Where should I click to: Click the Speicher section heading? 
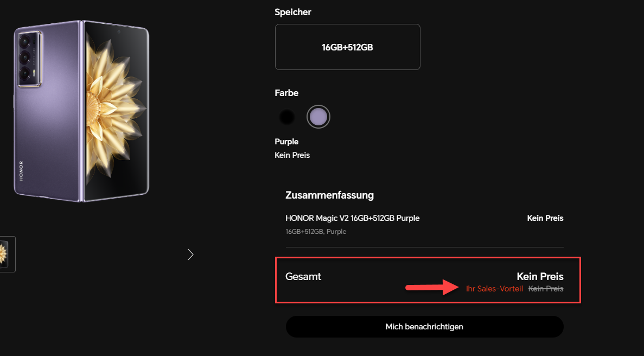coord(293,12)
